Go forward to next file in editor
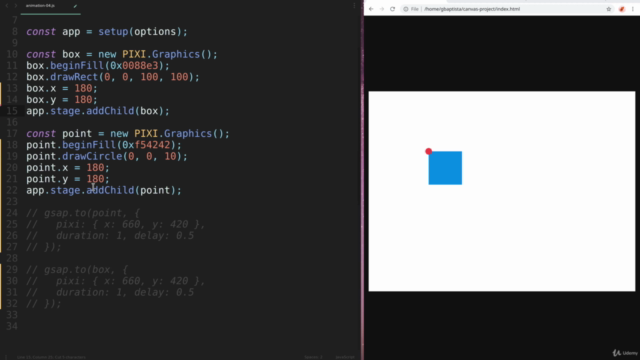 [x=16, y=6]
